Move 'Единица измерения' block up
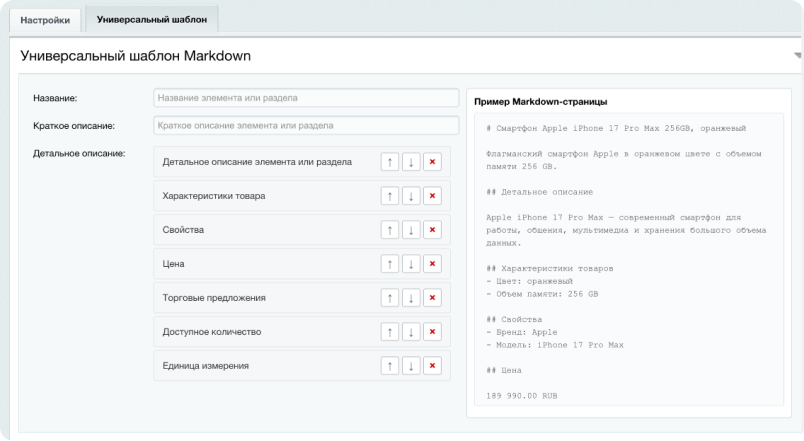 pyautogui.click(x=390, y=366)
